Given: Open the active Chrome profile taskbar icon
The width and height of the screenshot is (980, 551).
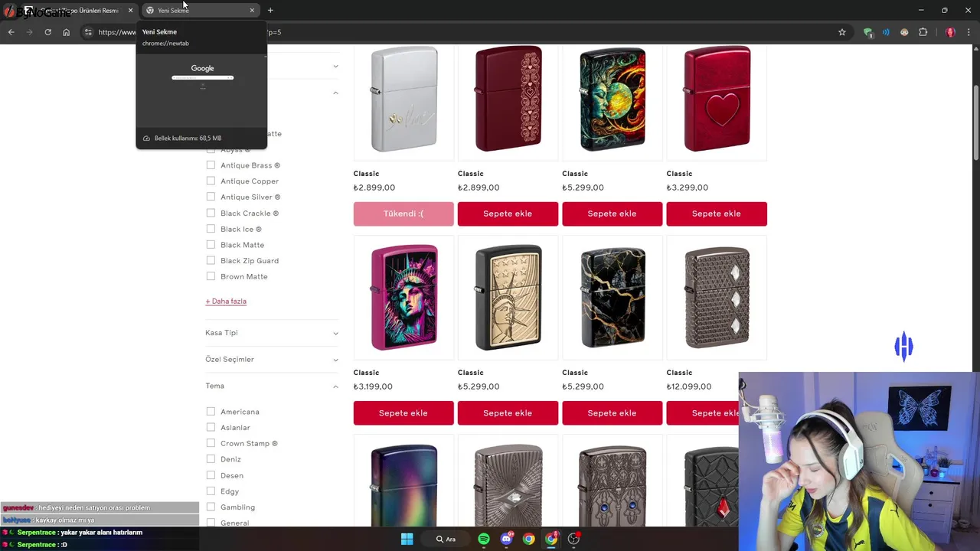Looking at the screenshot, I should pos(551,539).
